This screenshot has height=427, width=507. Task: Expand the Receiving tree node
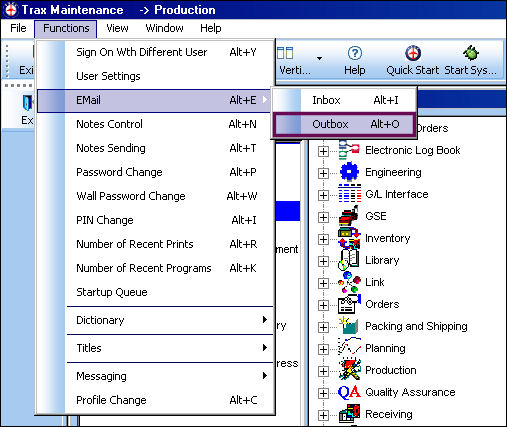(x=323, y=415)
